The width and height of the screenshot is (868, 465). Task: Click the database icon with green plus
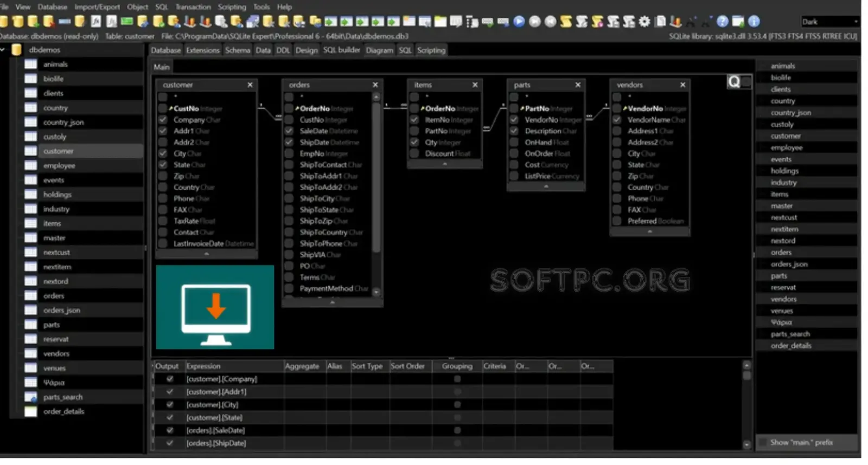click(34, 22)
